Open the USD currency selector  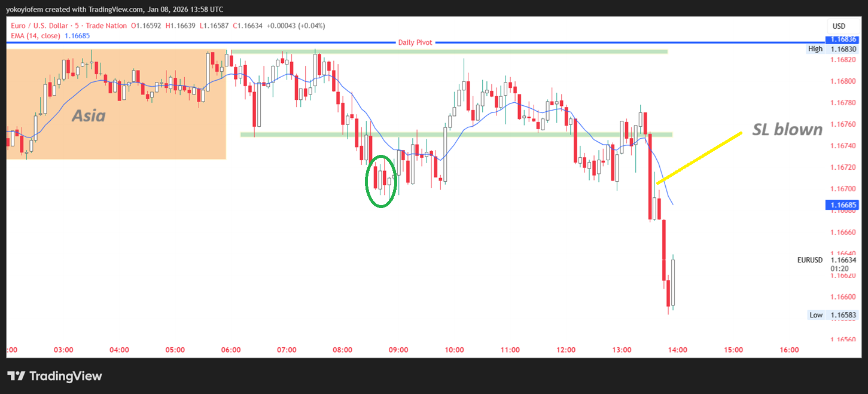[839, 26]
